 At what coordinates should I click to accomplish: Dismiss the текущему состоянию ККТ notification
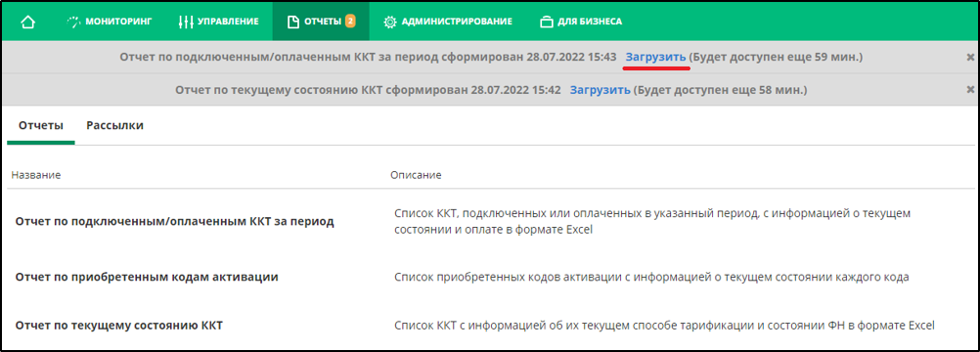coord(970,90)
